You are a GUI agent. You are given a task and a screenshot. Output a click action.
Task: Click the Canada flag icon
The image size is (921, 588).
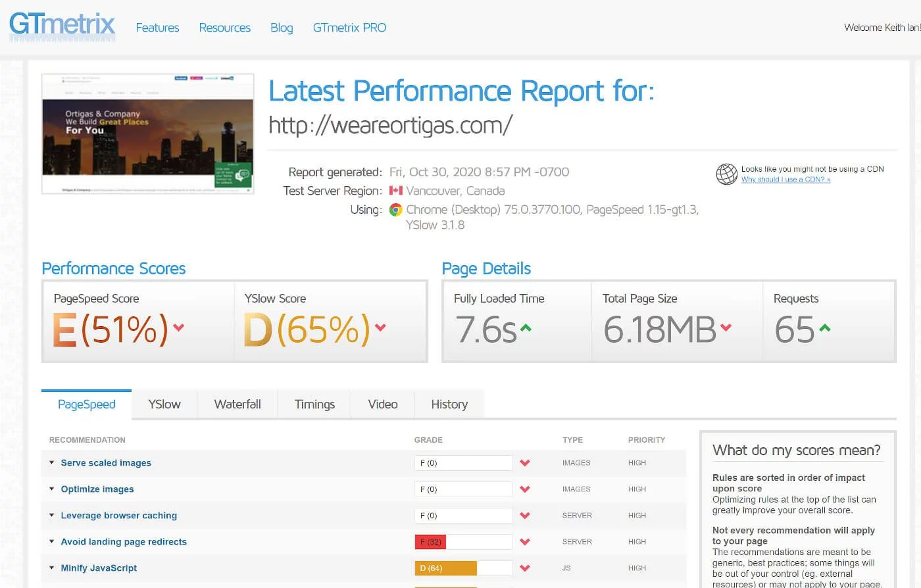(395, 191)
